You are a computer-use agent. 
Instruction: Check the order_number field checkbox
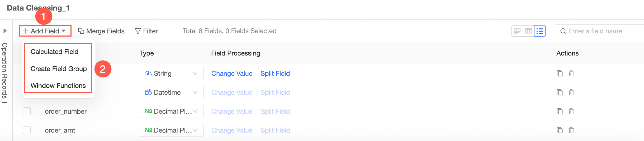click(x=27, y=111)
